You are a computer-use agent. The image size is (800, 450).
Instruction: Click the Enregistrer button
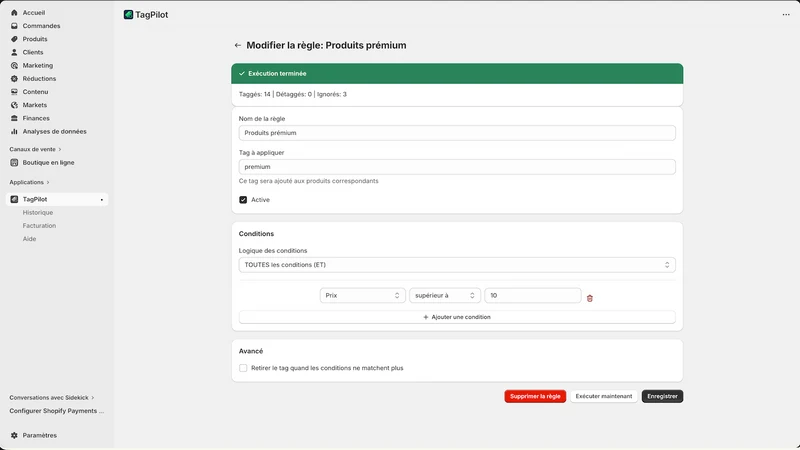(662, 396)
